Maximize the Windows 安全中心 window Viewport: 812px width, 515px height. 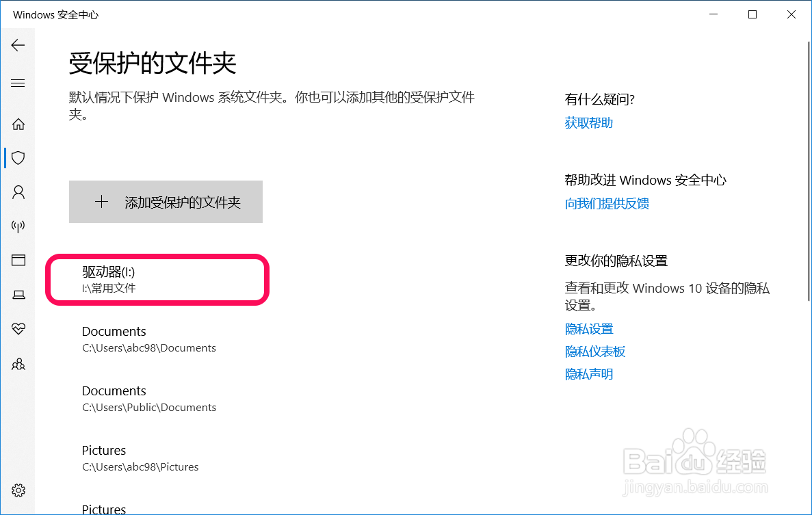point(752,14)
